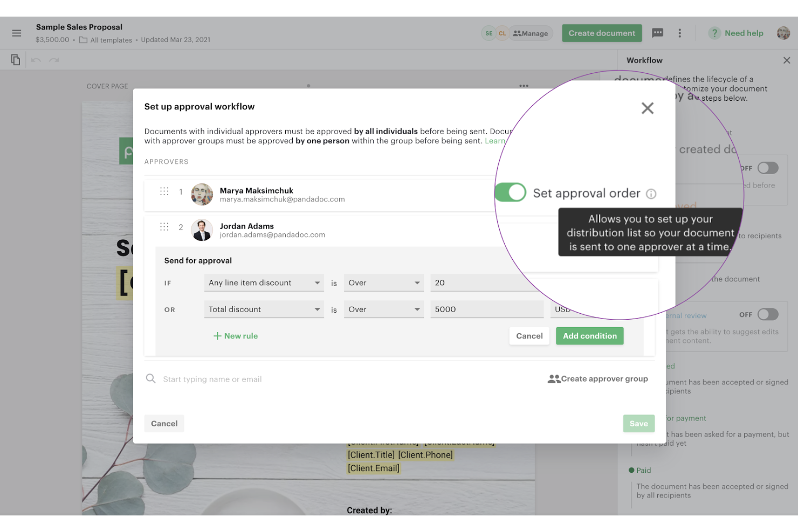Click the SE collaborator badge

tap(489, 33)
